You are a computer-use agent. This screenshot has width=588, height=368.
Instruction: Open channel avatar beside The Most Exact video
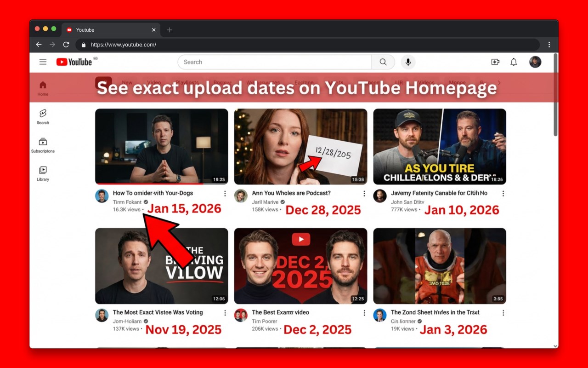[x=102, y=315]
